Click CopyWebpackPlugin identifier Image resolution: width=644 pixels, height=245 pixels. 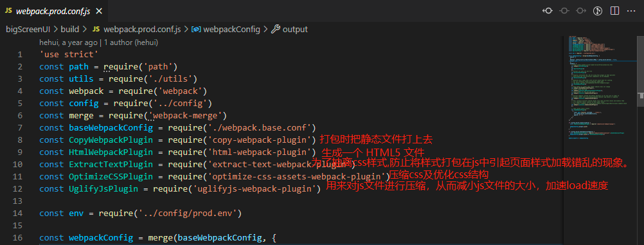pyautogui.click(x=111, y=140)
